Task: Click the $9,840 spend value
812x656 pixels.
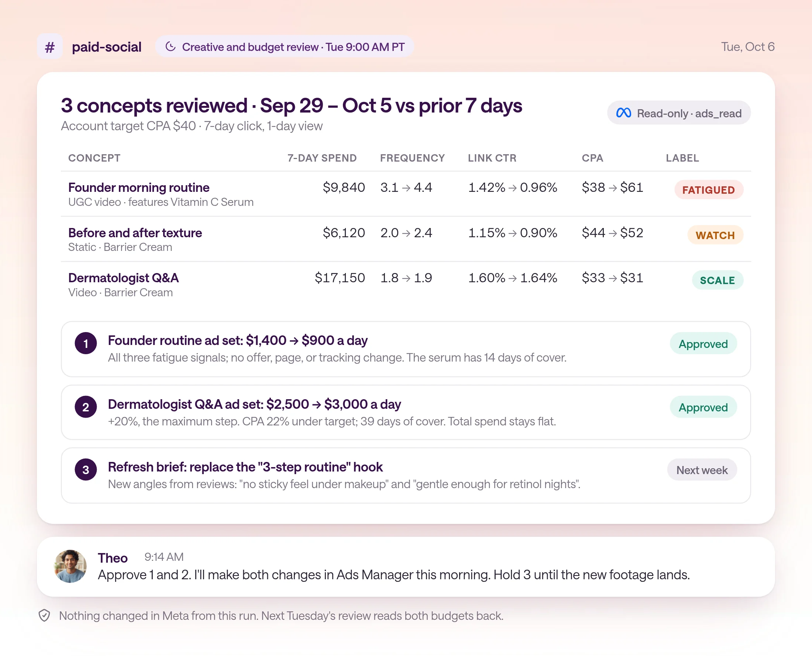Action: tap(344, 187)
